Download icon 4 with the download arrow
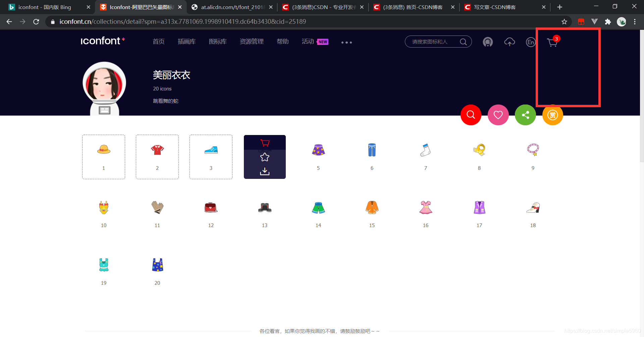644x337 pixels. 265,171
